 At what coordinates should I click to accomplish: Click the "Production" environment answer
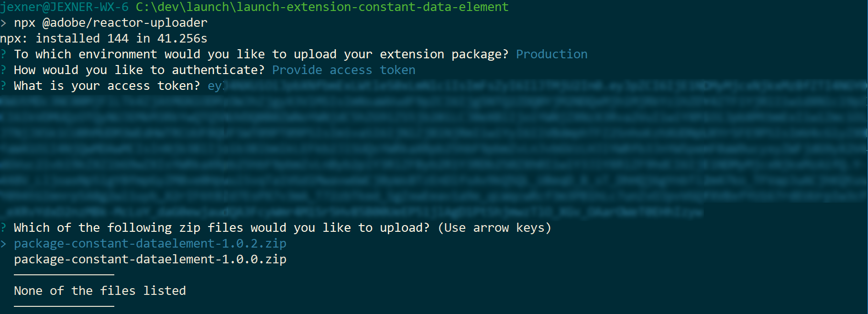point(551,54)
